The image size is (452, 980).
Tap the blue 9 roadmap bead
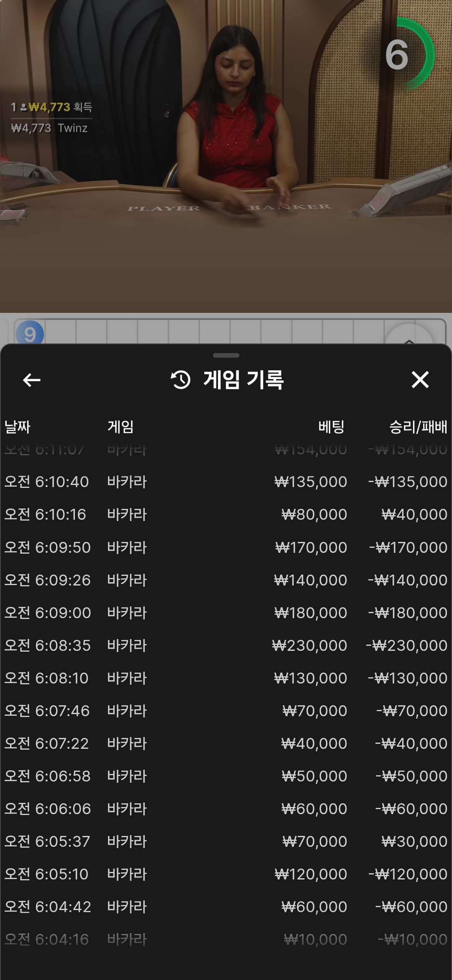[x=30, y=333]
